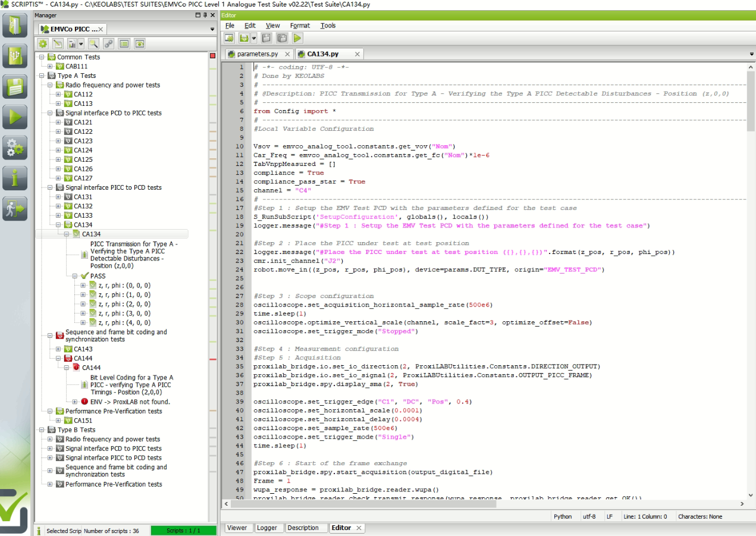Open the Tools menu

[x=328, y=26]
